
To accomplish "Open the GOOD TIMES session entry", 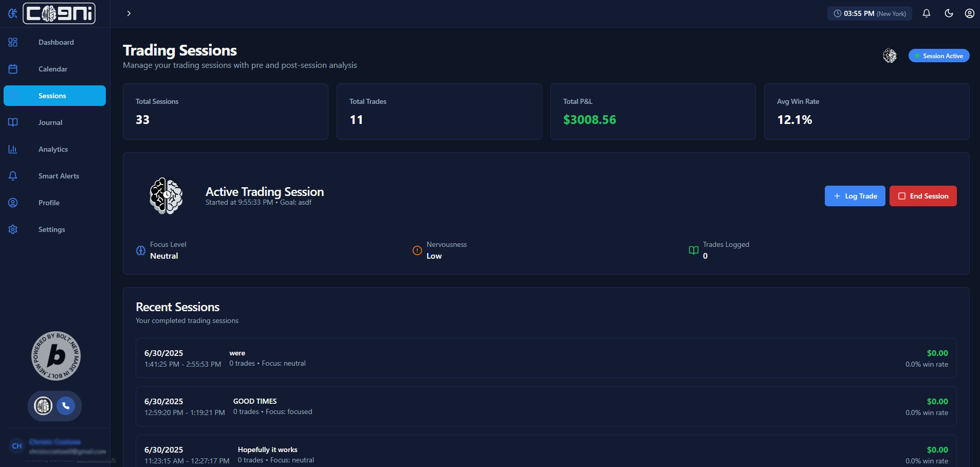I will click(546, 406).
